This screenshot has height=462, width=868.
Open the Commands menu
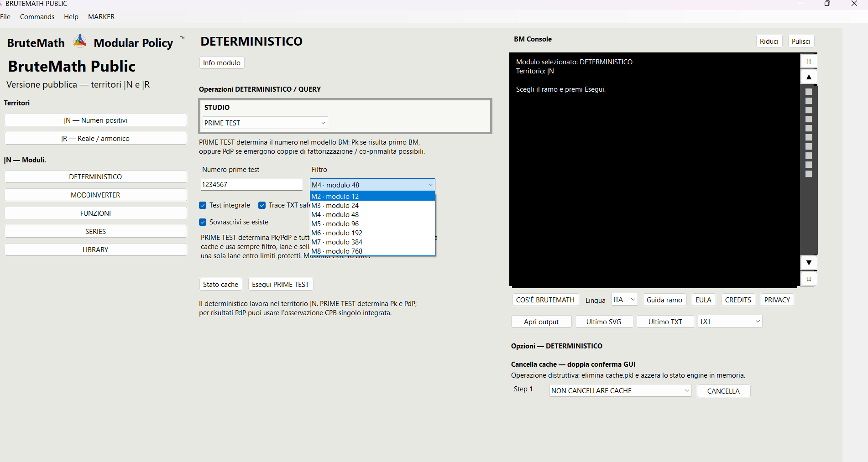pyautogui.click(x=37, y=16)
